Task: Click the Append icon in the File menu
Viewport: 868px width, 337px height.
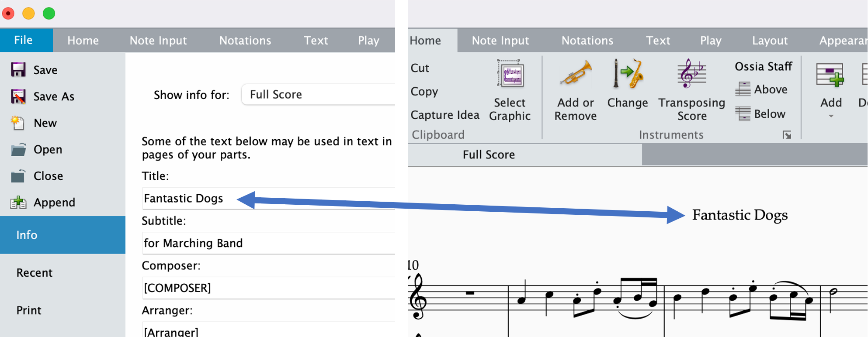Action: [18, 202]
